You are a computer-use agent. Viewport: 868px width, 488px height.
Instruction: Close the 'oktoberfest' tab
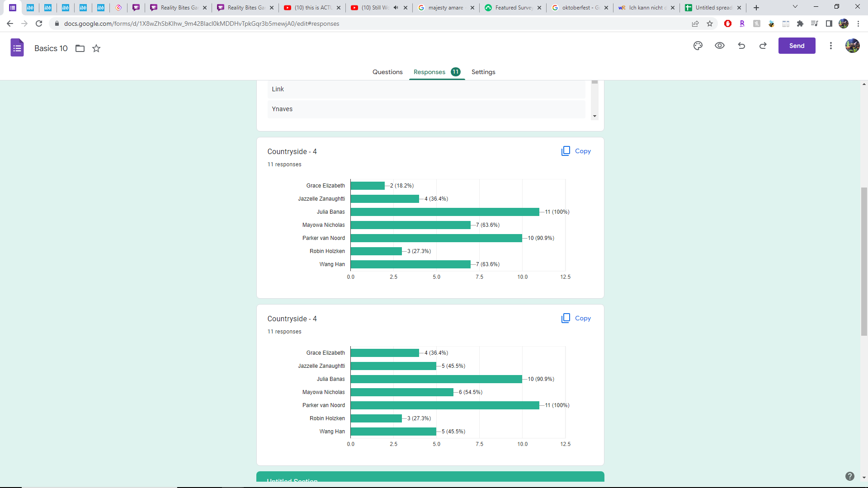coord(606,8)
